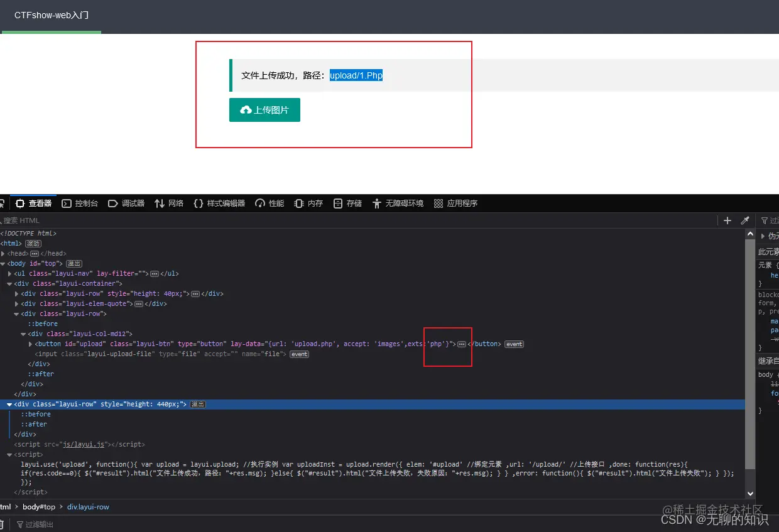
Task: Expand ellipsis inside head element
Action: (x=35, y=254)
